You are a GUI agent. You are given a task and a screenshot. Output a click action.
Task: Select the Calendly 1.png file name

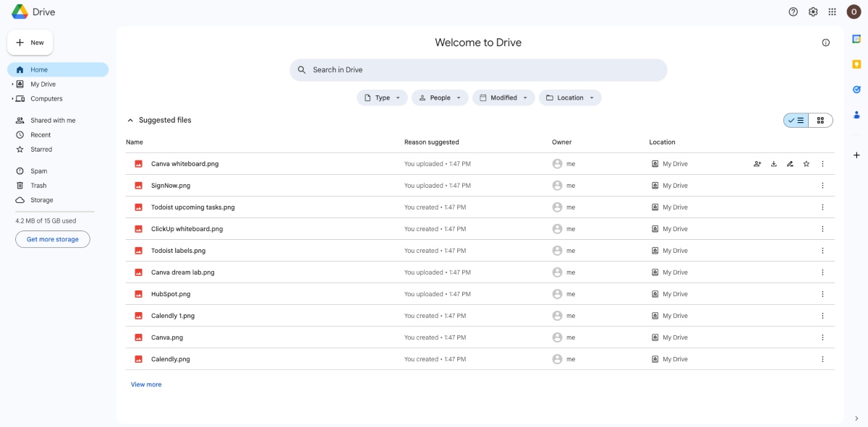[173, 316]
